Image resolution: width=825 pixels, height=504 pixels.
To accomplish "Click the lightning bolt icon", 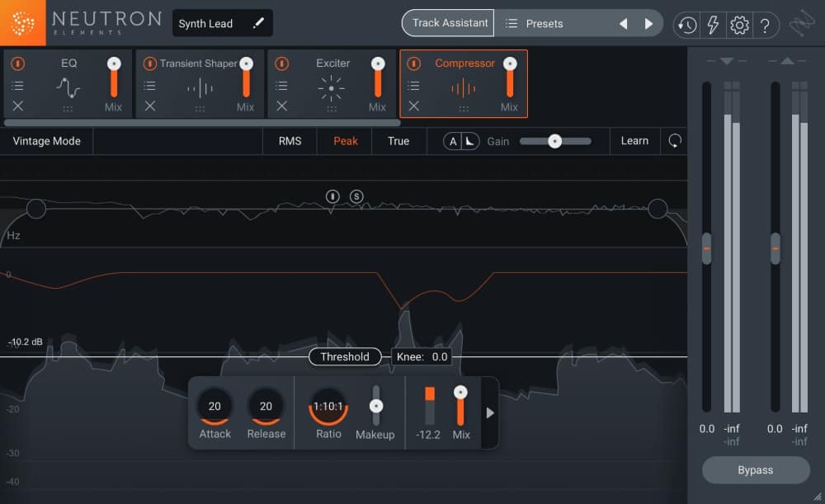I will (x=713, y=25).
